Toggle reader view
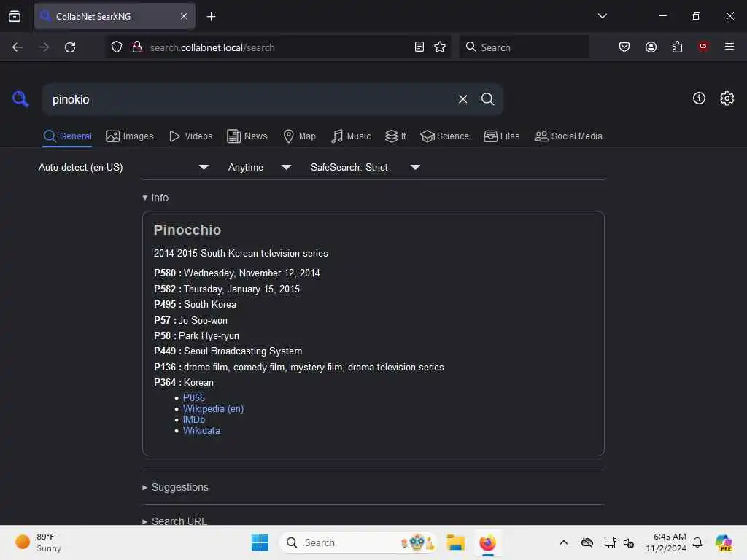 [x=419, y=47]
